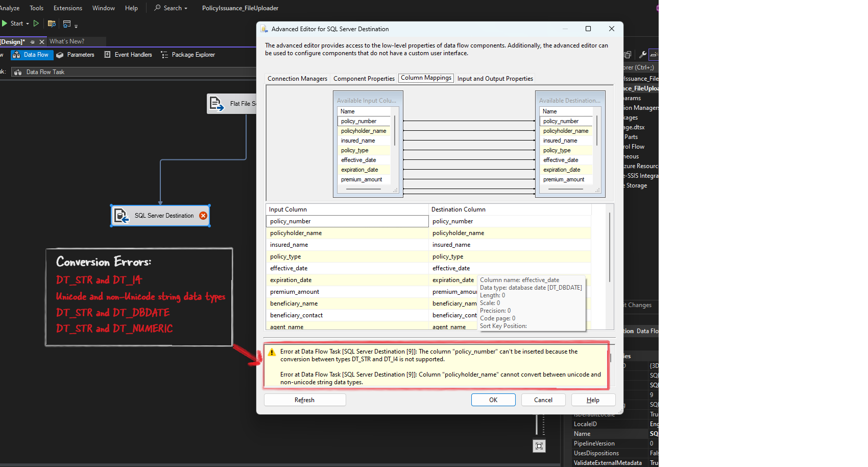Click horizontal scrollbar of Available Input Columns box
This screenshot has width=868, height=467.
[364, 190]
